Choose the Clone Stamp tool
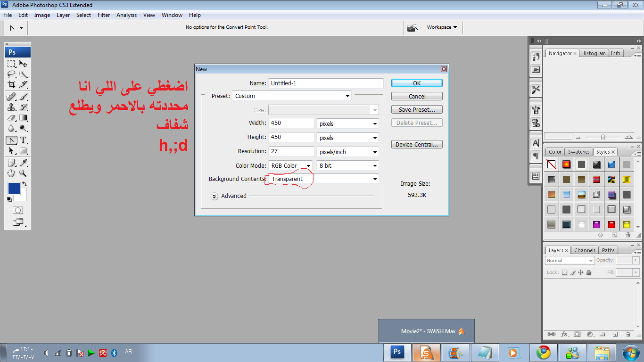Viewport: 644px width, 362px height. [12, 107]
